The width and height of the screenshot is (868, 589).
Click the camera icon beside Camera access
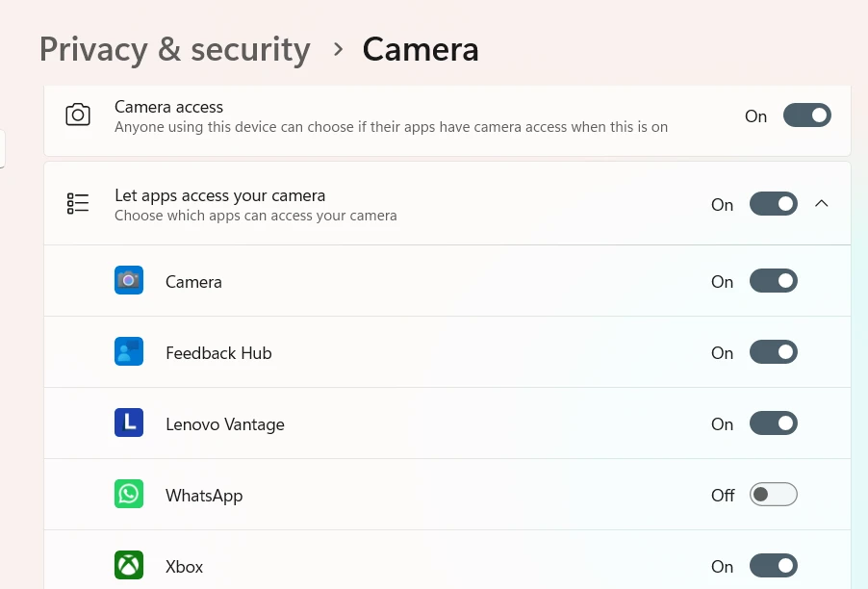[x=78, y=115]
